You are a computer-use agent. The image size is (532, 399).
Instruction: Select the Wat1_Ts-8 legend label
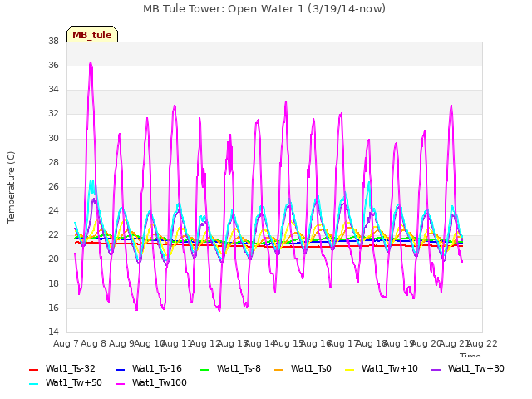click(239, 369)
